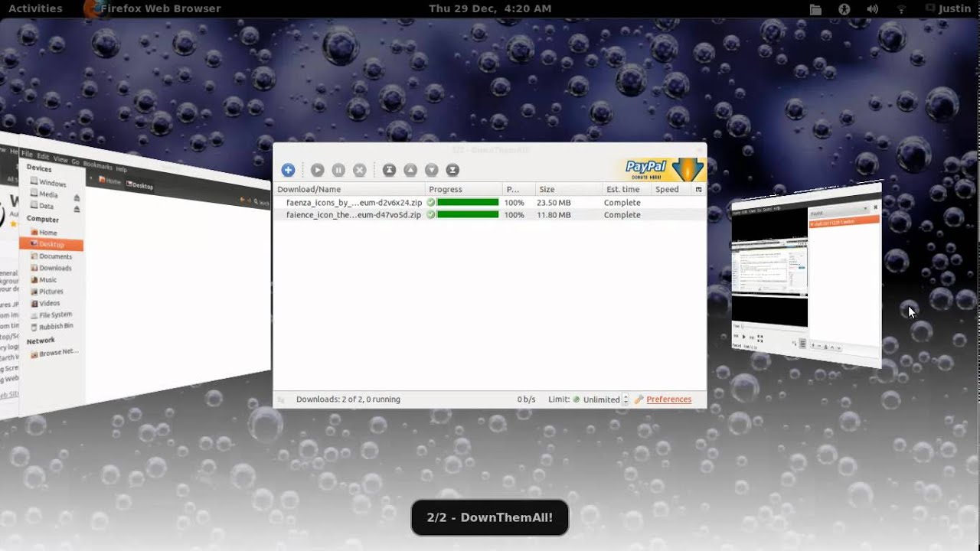Click the Move to top toolbar icon
980x551 pixels.
point(389,170)
